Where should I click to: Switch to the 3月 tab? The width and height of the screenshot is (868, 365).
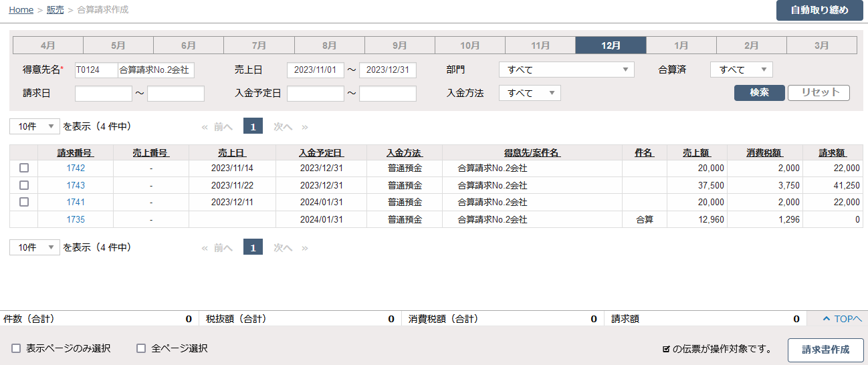tap(822, 45)
